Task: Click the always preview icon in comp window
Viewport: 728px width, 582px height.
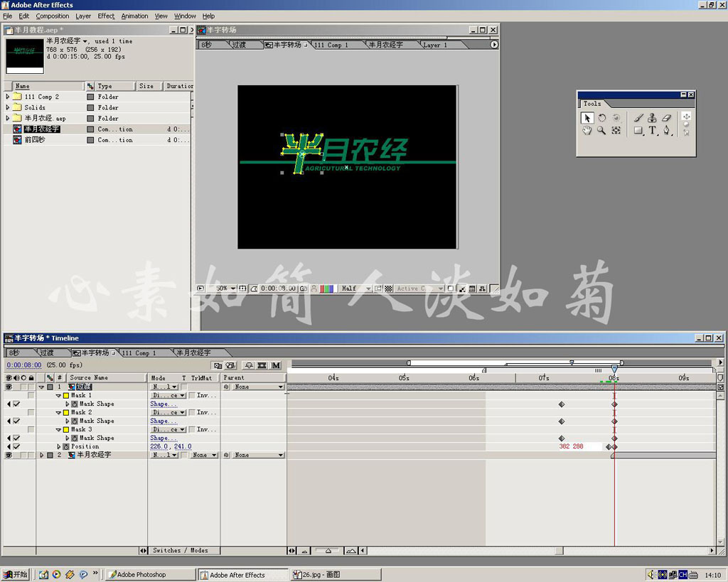Action: pyautogui.click(x=200, y=289)
